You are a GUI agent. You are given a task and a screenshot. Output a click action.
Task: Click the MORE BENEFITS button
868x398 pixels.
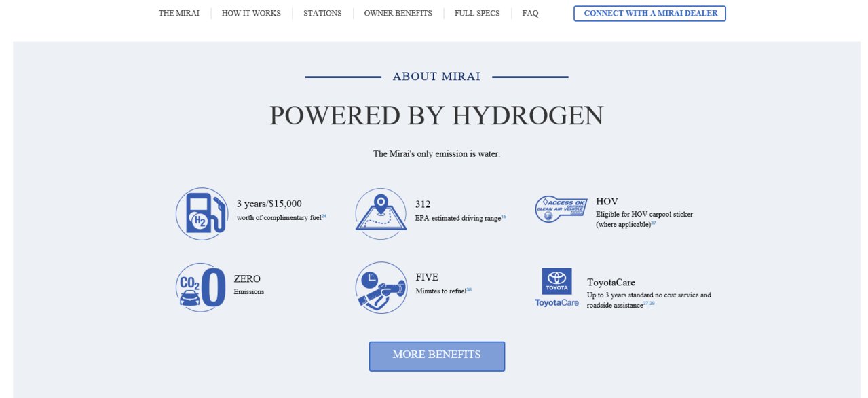[437, 356]
